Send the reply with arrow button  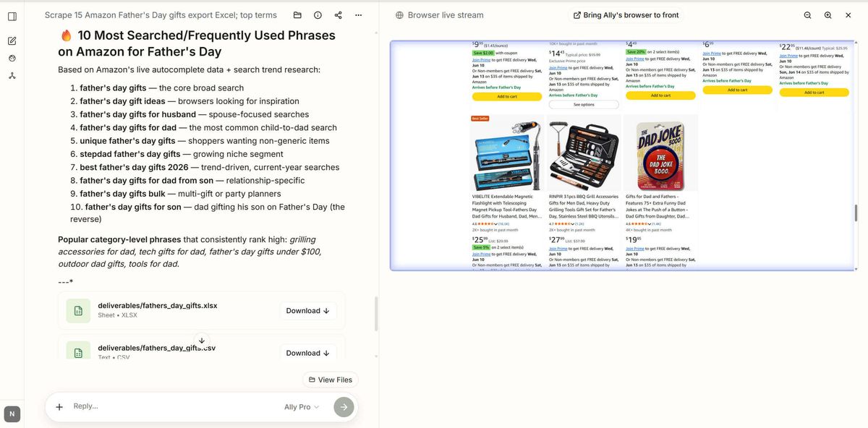[x=344, y=407]
